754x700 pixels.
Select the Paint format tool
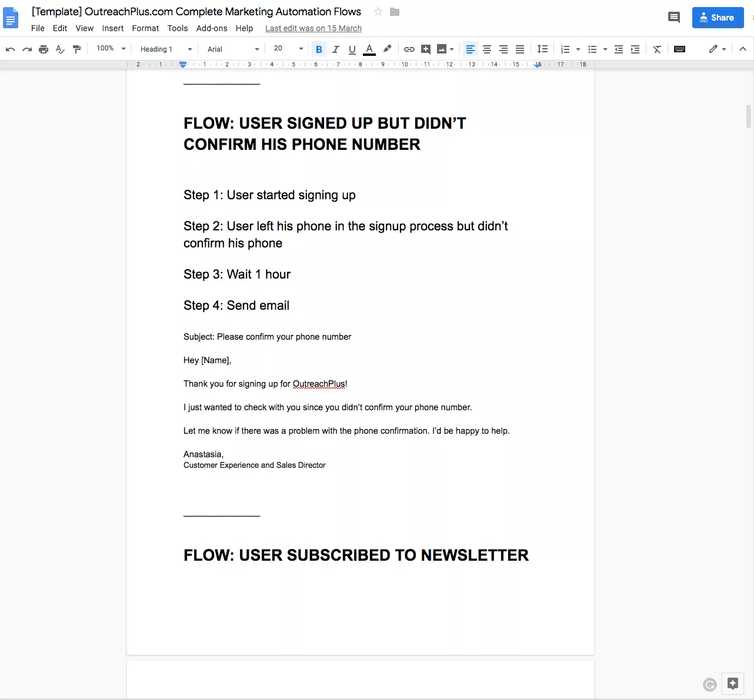[76, 49]
